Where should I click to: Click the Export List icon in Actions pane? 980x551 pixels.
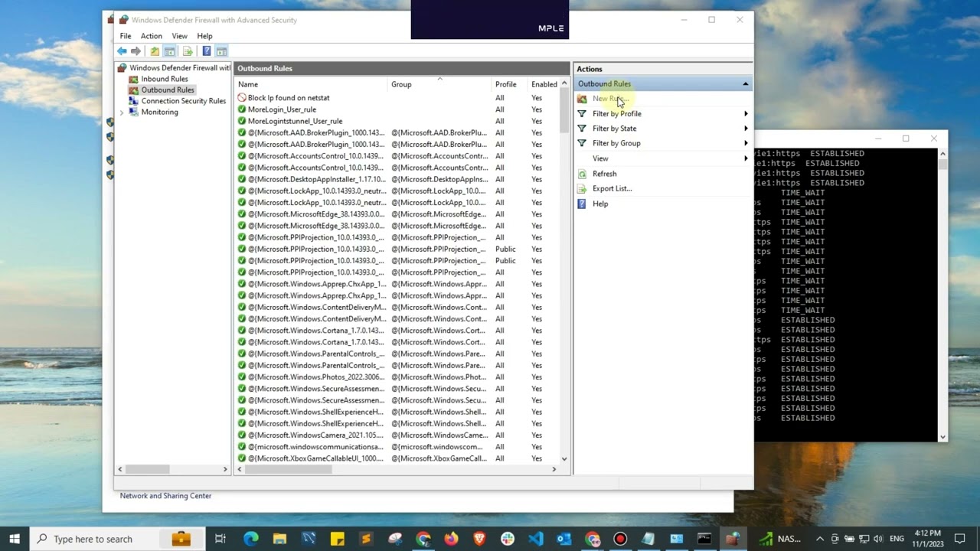click(x=582, y=188)
